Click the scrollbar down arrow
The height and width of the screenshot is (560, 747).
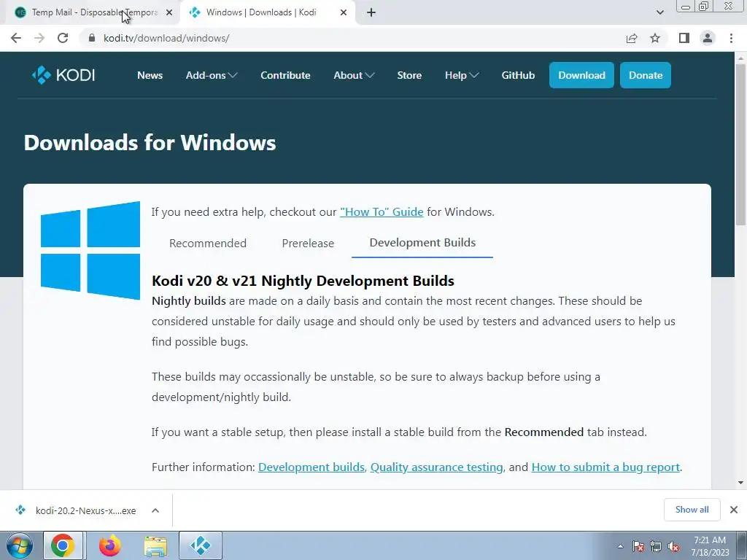(740, 483)
